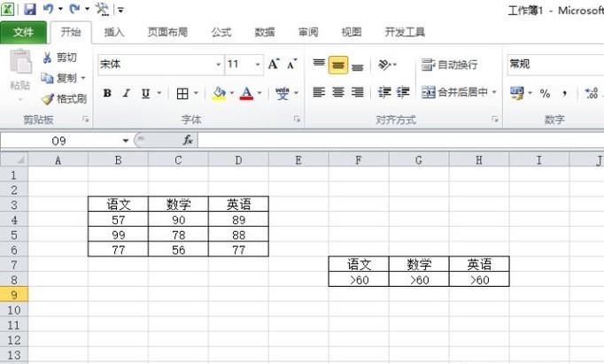The image size is (604, 364).
Task: Toggle Italic formatting
Action: (127, 93)
